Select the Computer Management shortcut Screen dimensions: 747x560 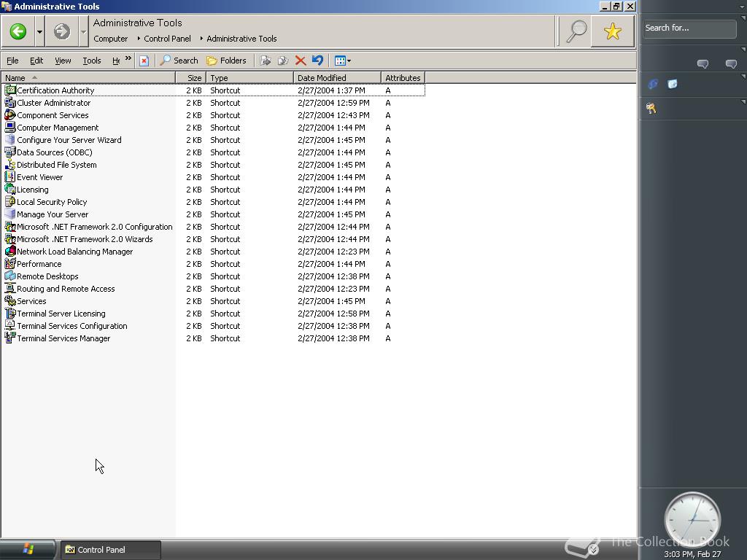pyautogui.click(x=58, y=128)
